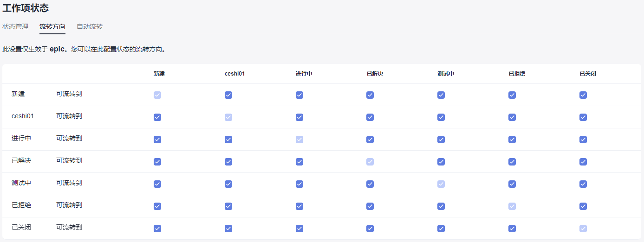Screen dimensions: 644x242
Task: Uncheck 已关闭 to 已解决 transition
Action: tap(370, 229)
